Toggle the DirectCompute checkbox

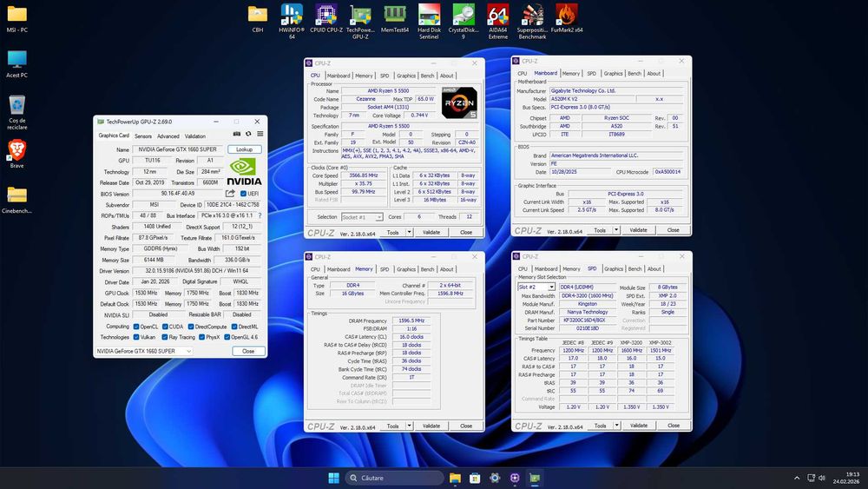coord(191,327)
